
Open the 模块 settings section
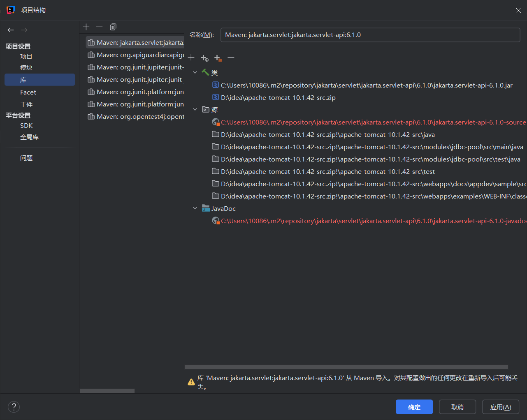click(x=26, y=68)
